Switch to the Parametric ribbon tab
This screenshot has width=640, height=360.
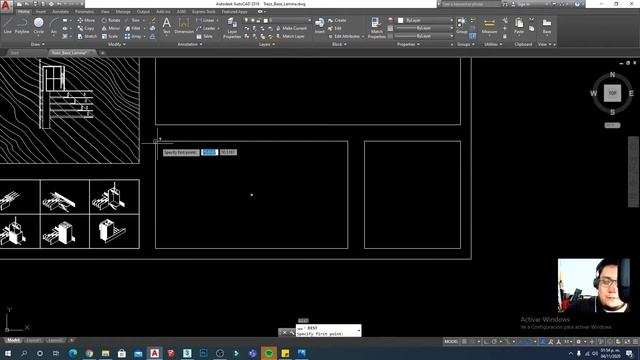(x=84, y=12)
